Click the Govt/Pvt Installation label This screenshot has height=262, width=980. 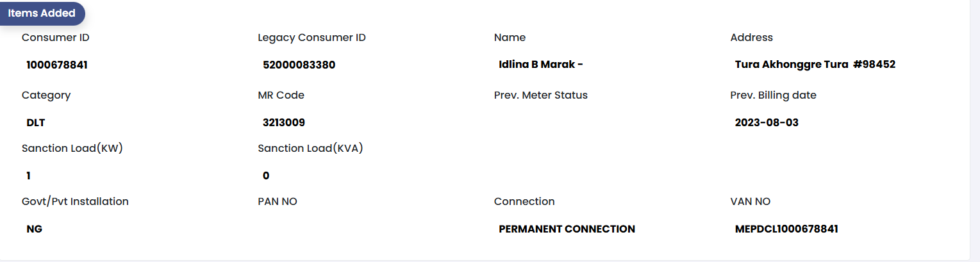coord(75,202)
